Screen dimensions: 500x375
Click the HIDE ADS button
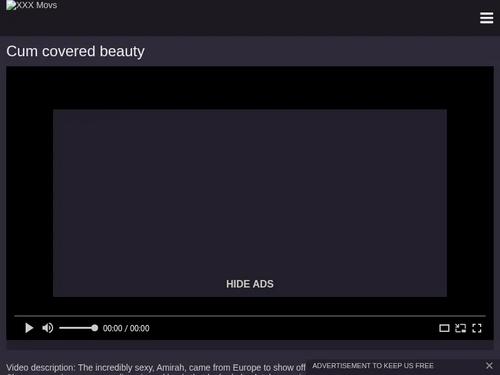pos(250,284)
